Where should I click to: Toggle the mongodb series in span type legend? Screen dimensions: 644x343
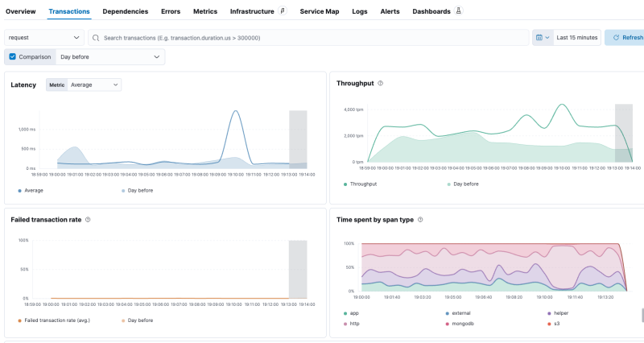(462, 324)
